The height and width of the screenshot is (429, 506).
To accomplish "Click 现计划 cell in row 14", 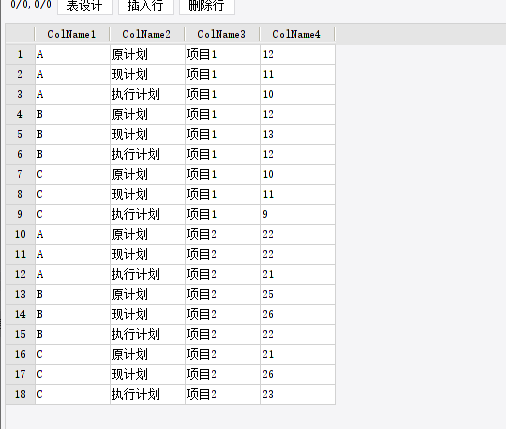I will (x=148, y=314).
